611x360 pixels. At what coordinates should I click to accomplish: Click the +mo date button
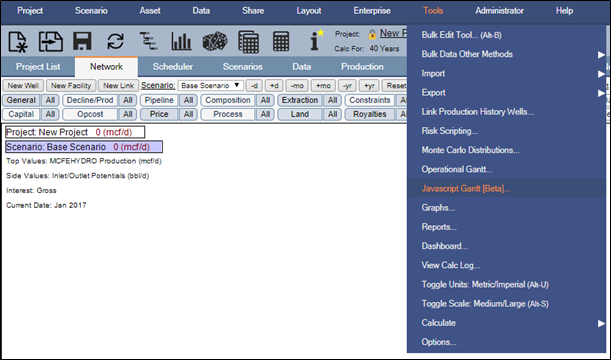[x=323, y=85]
